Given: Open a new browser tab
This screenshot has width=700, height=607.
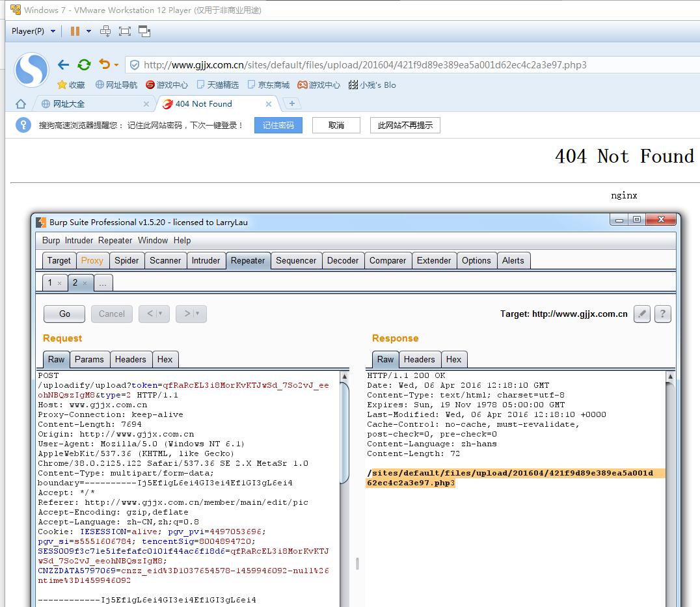Looking at the screenshot, I should tap(292, 103).
